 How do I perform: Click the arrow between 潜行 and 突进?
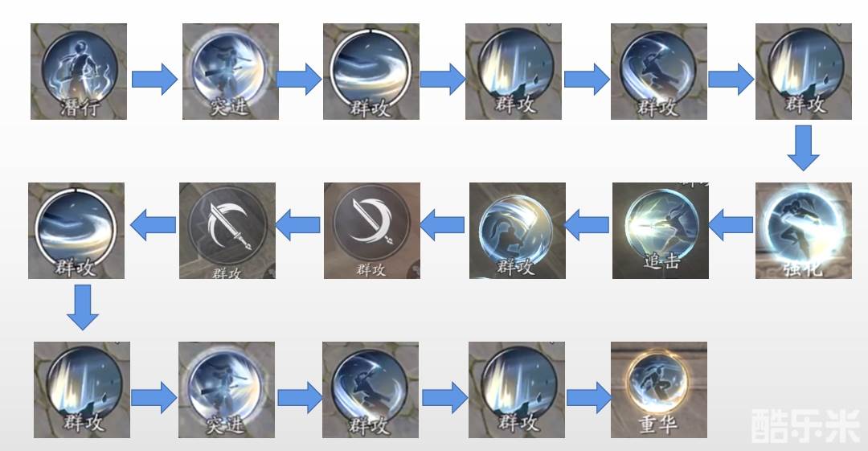point(154,79)
